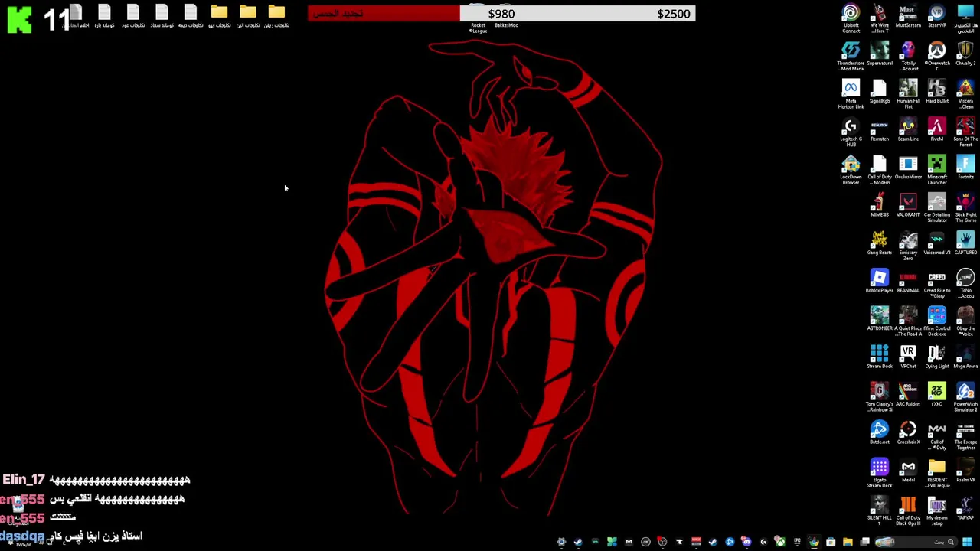980x551 pixels.
Task: Open the PowerWash Simulator 2 shortcut
Action: [x=965, y=398]
